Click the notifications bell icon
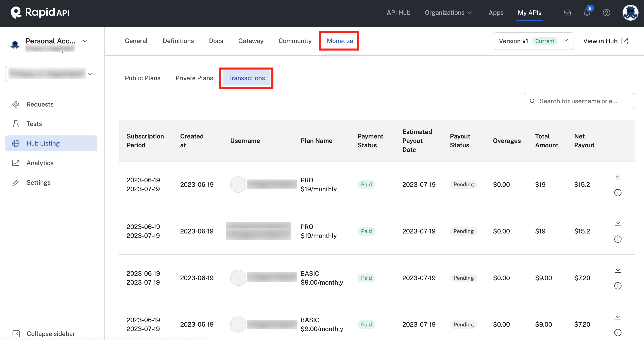The height and width of the screenshot is (340, 644). 587,12
